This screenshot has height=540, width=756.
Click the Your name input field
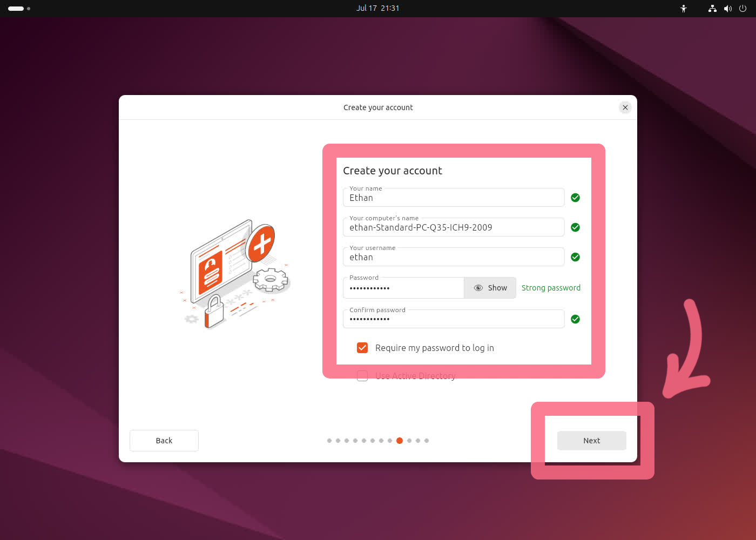454,198
